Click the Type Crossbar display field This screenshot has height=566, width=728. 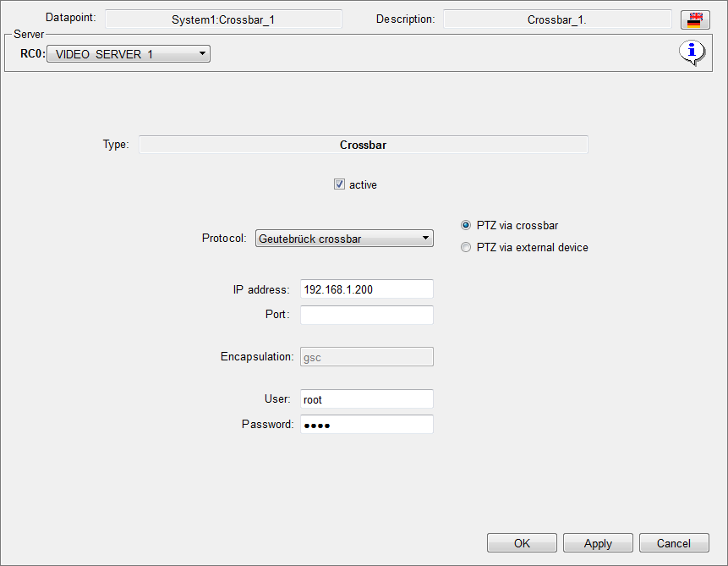pyautogui.click(x=363, y=145)
